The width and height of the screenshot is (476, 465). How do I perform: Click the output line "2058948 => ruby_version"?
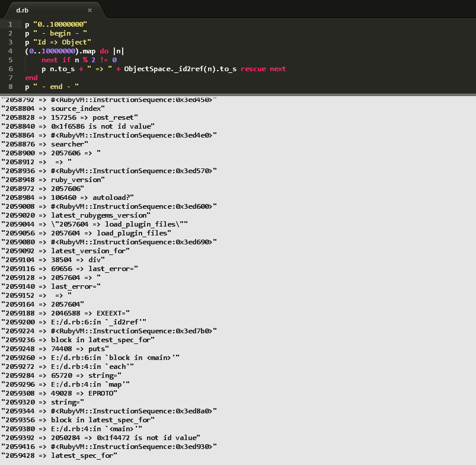click(53, 180)
